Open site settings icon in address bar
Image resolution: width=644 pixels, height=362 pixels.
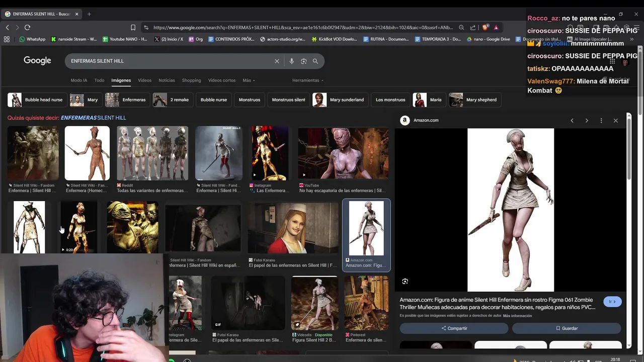pyautogui.click(x=146, y=28)
